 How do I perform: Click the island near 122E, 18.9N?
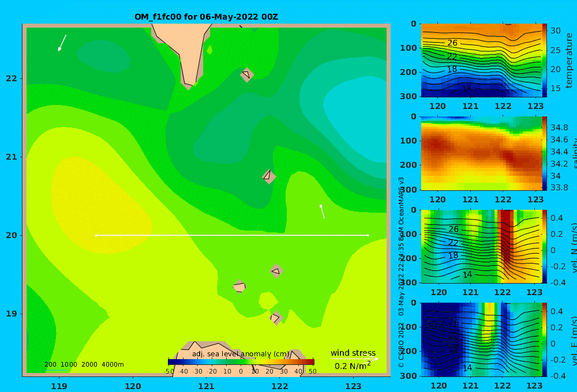276,318
